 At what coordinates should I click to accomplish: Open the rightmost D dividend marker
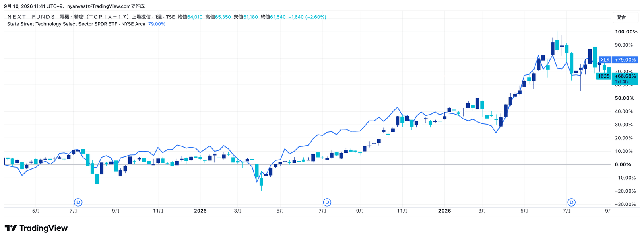pos(571,202)
